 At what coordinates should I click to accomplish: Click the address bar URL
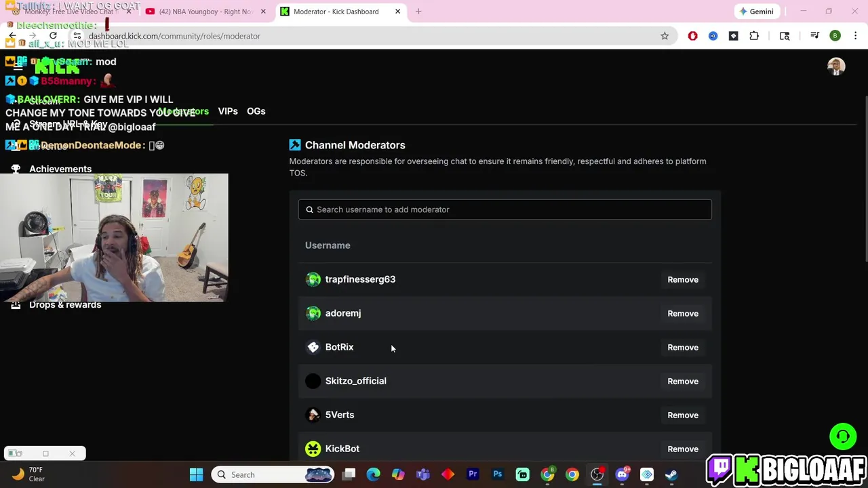click(x=174, y=36)
